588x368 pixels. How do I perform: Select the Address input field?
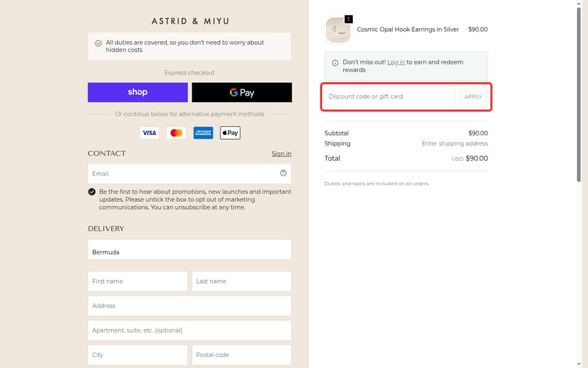(x=189, y=305)
